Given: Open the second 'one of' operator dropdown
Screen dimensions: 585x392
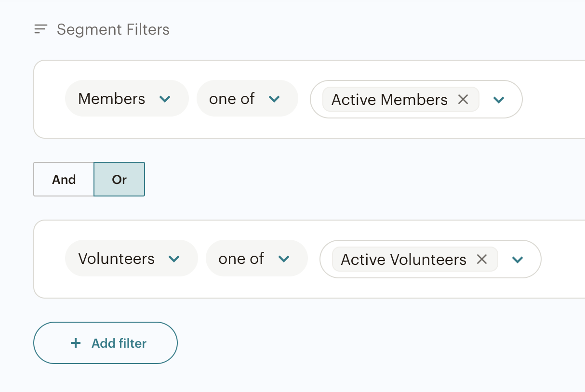Looking at the screenshot, I should [x=257, y=258].
